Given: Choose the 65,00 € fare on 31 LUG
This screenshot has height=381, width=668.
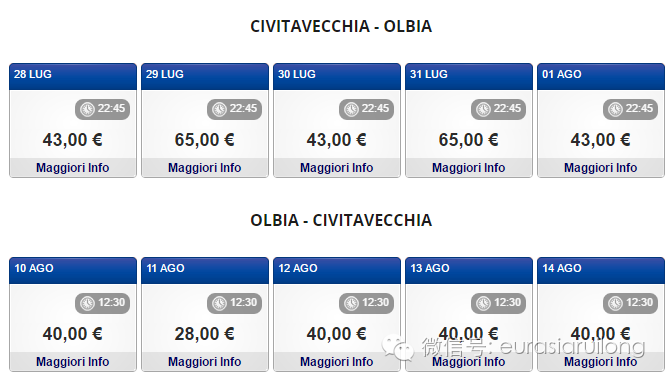Looking at the screenshot, I should click(469, 140).
